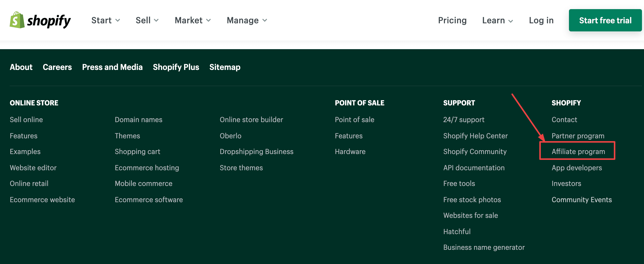Click Dropshipping Business link
The height and width of the screenshot is (264, 644).
click(257, 152)
